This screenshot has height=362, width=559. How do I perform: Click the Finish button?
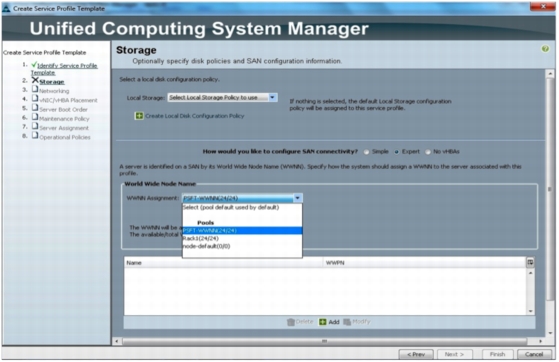[x=497, y=354]
